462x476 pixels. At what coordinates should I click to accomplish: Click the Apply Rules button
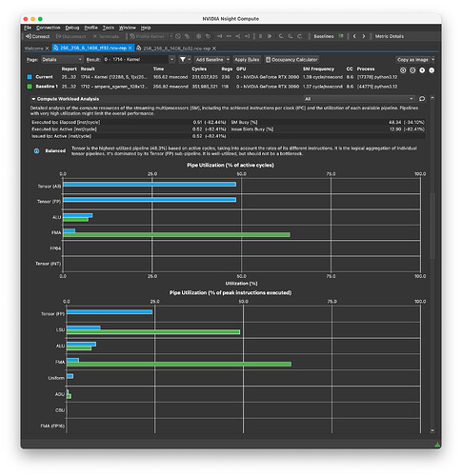point(247,60)
